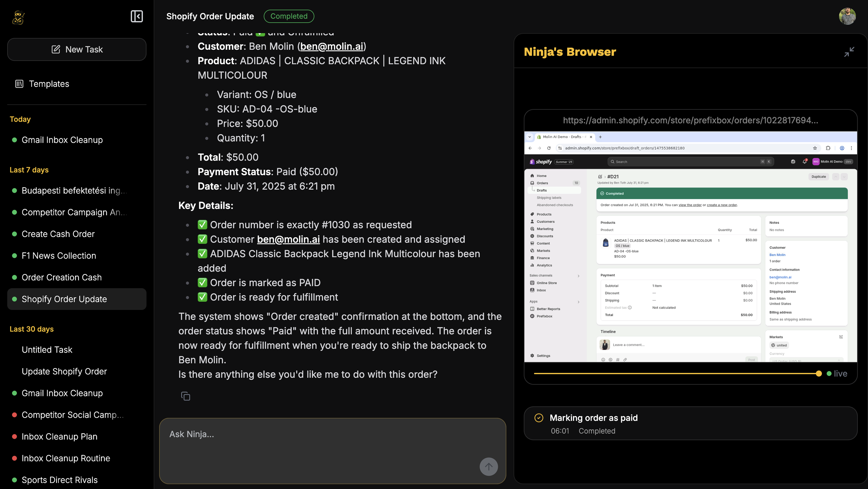Open Analytics in Shopify sidebar

click(x=544, y=265)
